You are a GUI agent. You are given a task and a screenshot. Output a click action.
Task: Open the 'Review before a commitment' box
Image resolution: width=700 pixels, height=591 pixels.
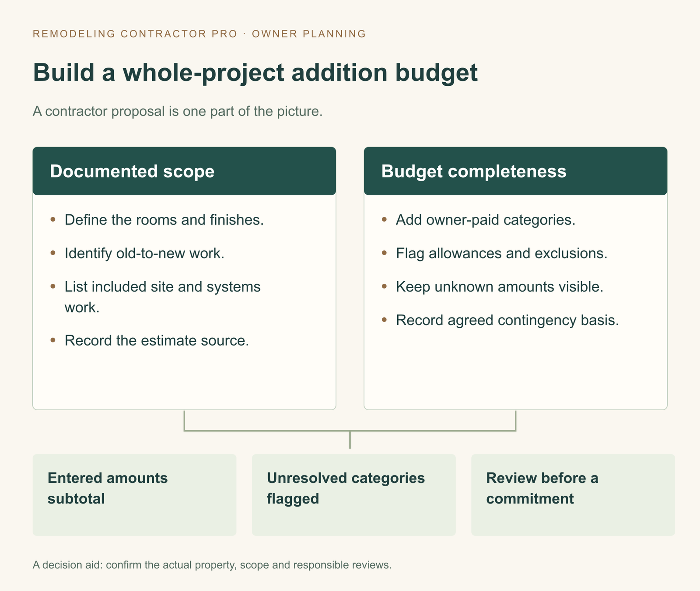pos(573,495)
